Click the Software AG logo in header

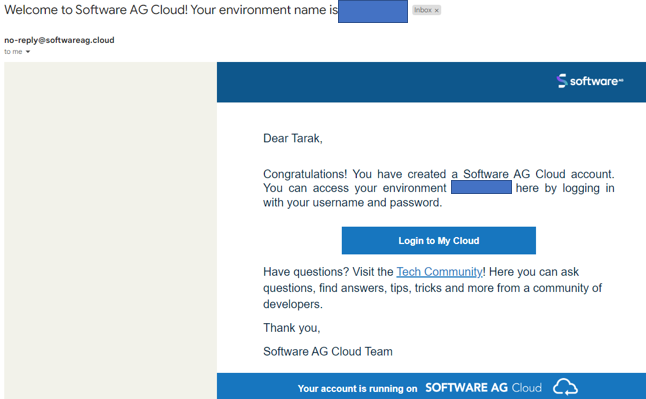590,81
